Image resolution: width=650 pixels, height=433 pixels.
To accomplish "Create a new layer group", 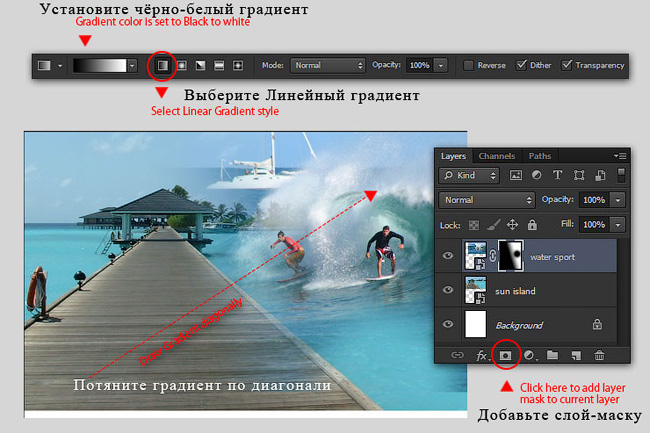I will (x=552, y=355).
